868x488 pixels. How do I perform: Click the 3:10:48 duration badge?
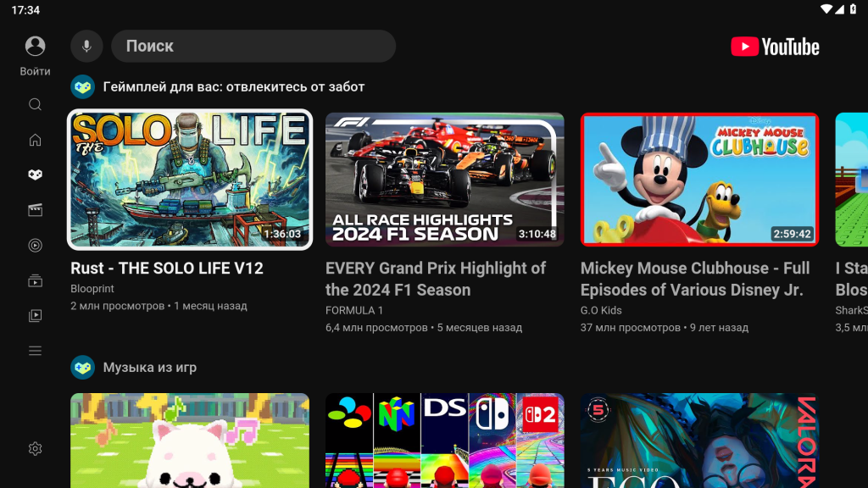pyautogui.click(x=537, y=234)
